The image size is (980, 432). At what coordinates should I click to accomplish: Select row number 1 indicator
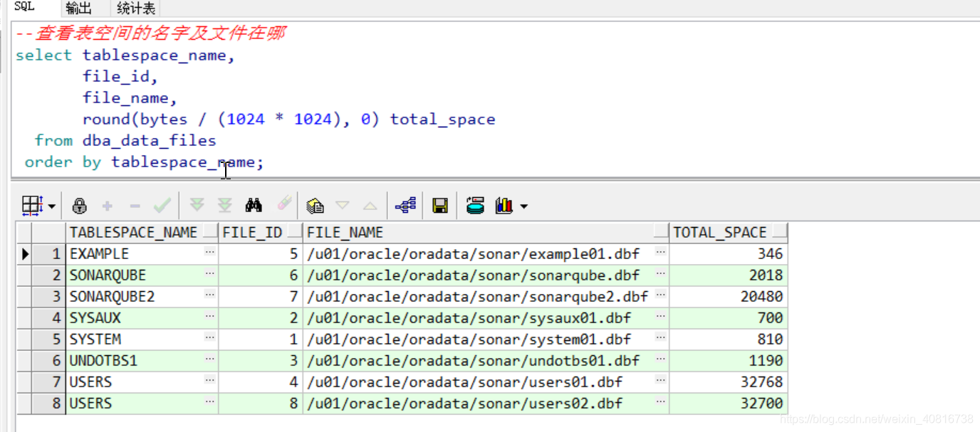coord(48,253)
